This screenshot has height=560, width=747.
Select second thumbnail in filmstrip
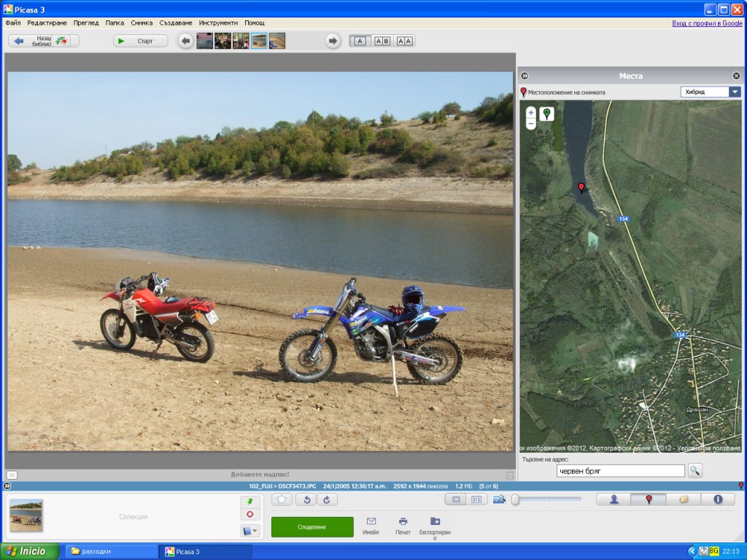pyautogui.click(x=222, y=41)
